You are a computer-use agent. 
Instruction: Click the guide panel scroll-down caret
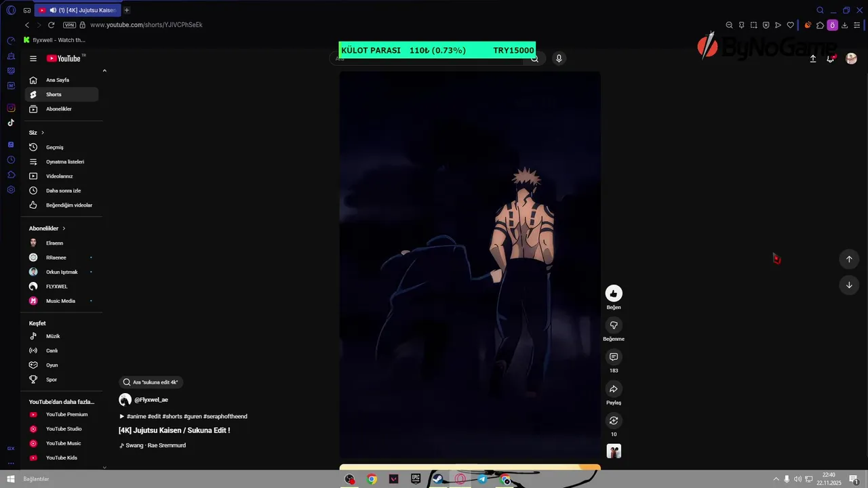pyautogui.click(x=104, y=467)
